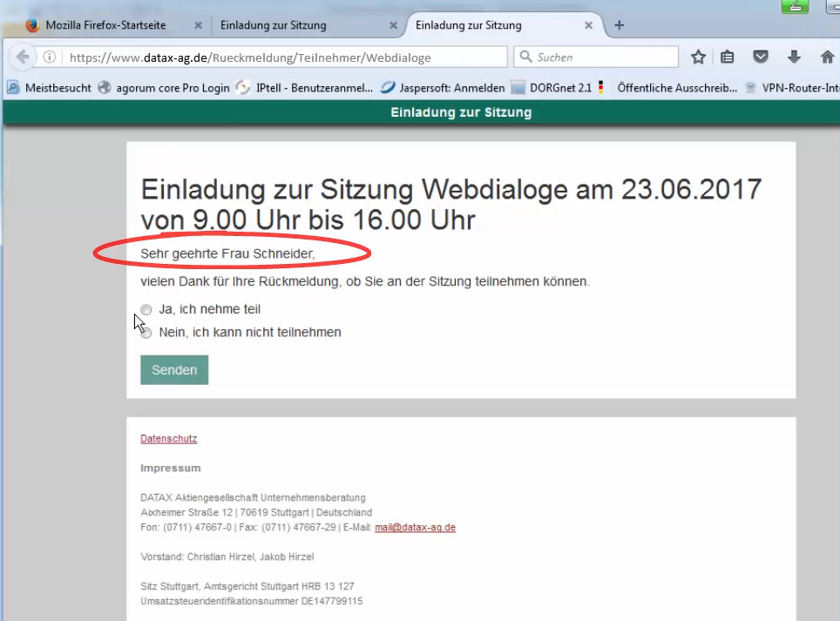Show bookmarks list icon in toolbar
Screen dimensions: 840x621
coord(727,57)
